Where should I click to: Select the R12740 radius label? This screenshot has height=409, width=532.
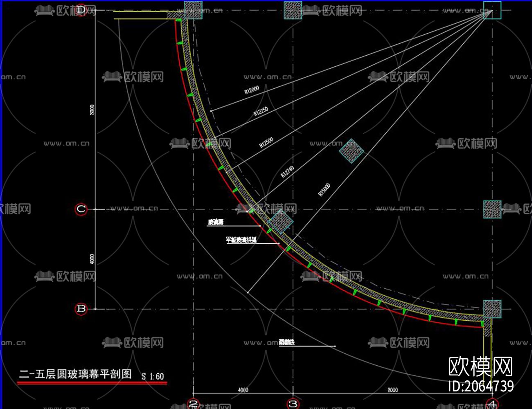pos(288,172)
